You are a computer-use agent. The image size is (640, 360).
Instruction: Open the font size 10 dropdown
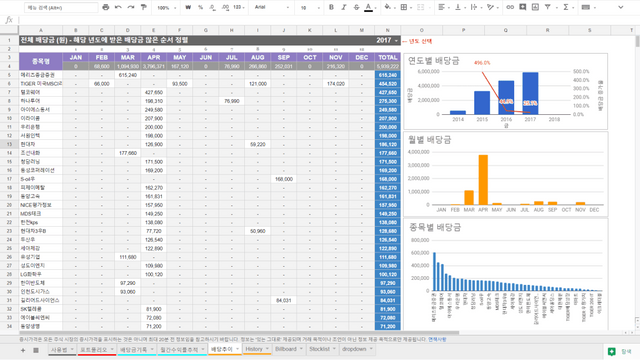pyautogui.click(x=309, y=7)
